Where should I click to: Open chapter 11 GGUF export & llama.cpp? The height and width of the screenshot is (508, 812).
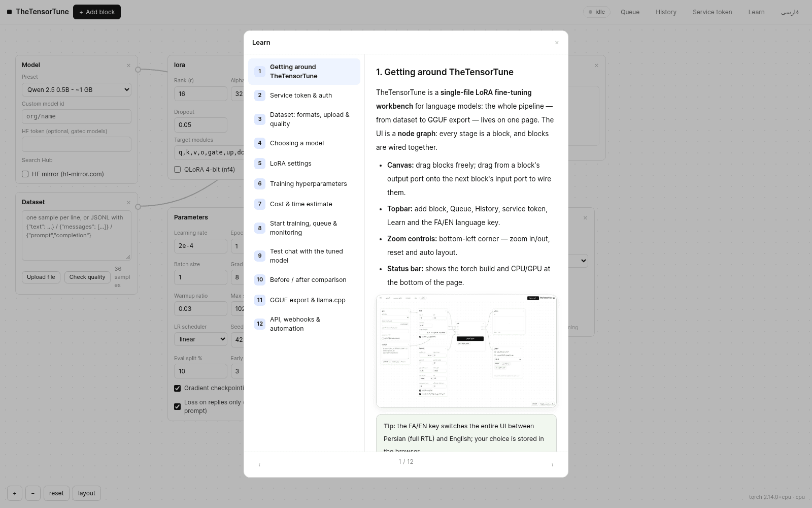pos(304,300)
